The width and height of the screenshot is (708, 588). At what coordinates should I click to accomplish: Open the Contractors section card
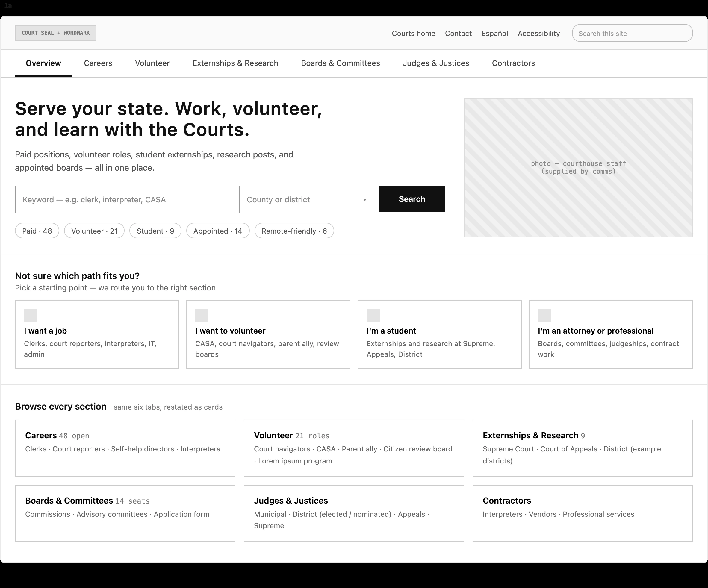pyautogui.click(x=583, y=513)
